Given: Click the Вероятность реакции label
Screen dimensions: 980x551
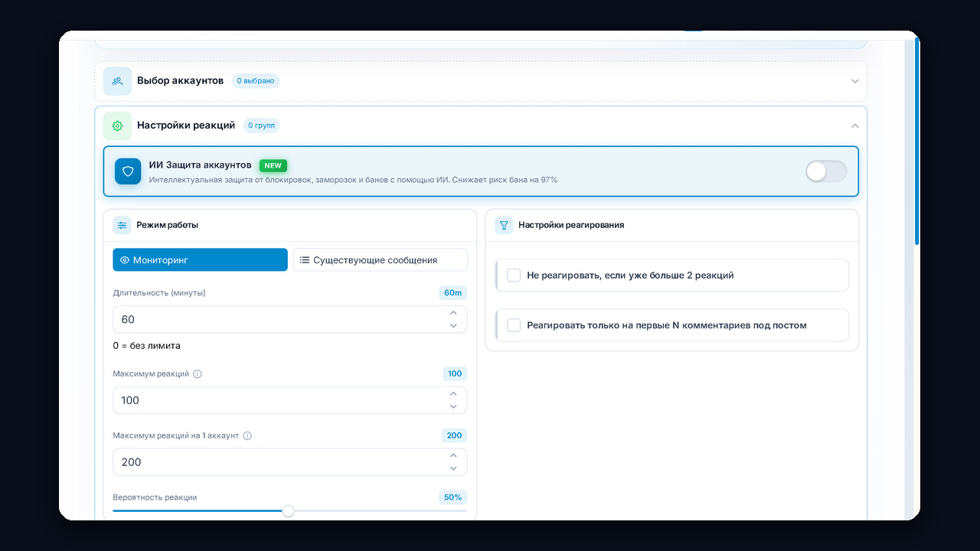Looking at the screenshot, I should tap(155, 497).
